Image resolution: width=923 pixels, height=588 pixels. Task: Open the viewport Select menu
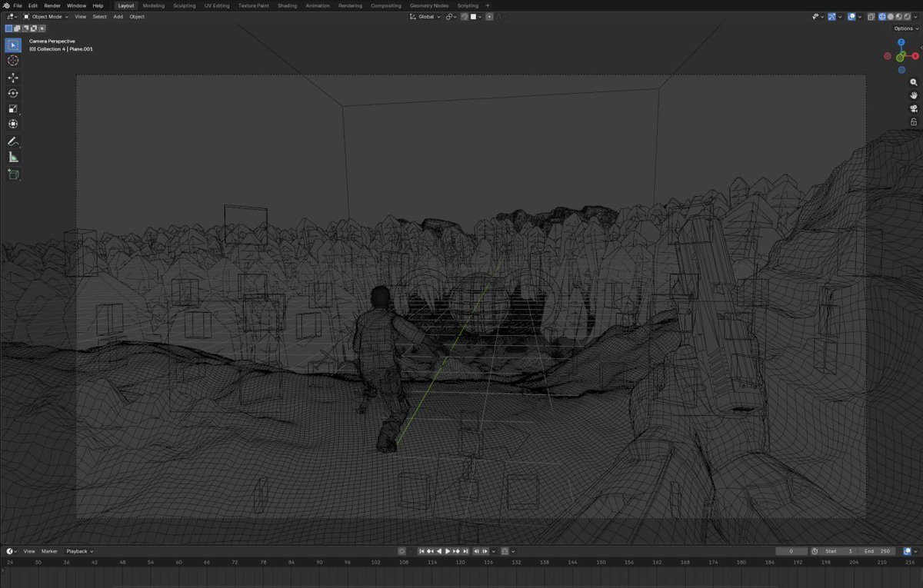point(100,17)
